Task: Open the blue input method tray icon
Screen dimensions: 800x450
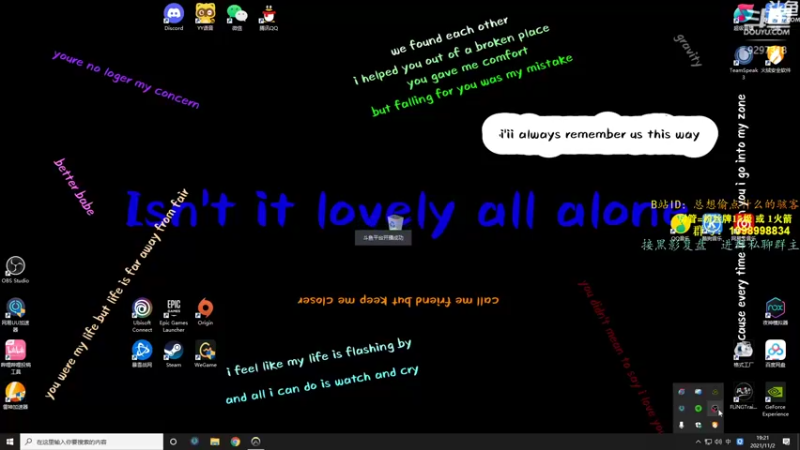Action: (740, 442)
